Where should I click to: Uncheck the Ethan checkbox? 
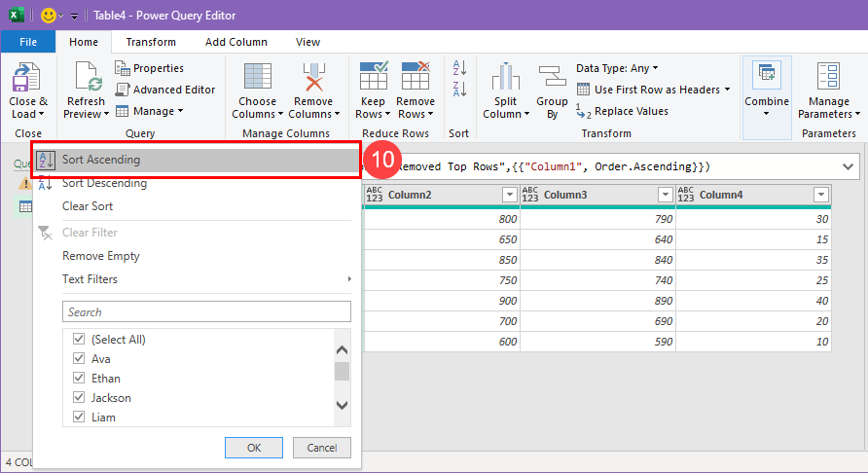click(x=79, y=378)
